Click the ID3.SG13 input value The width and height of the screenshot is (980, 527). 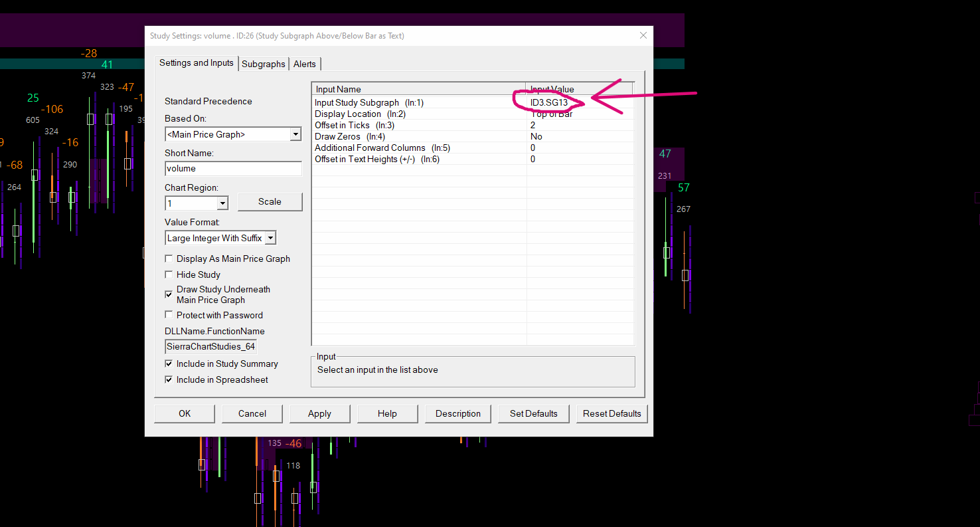pyautogui.click(x=549, y=102)
